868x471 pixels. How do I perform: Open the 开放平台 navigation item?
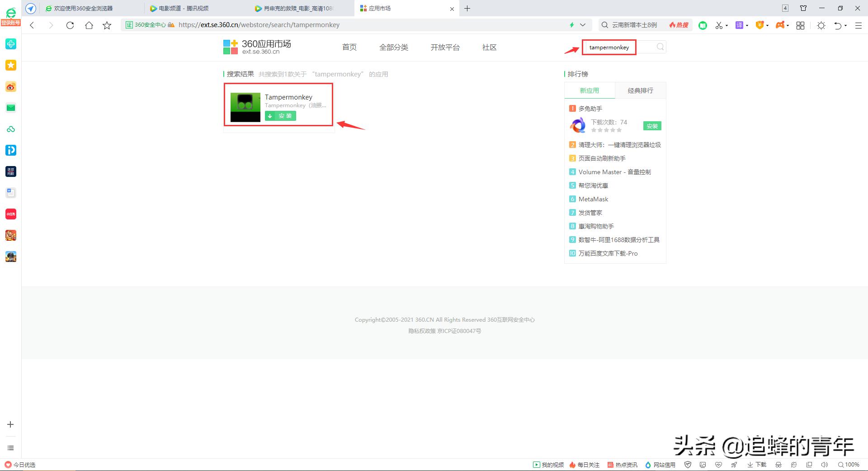tap(445, 48)
